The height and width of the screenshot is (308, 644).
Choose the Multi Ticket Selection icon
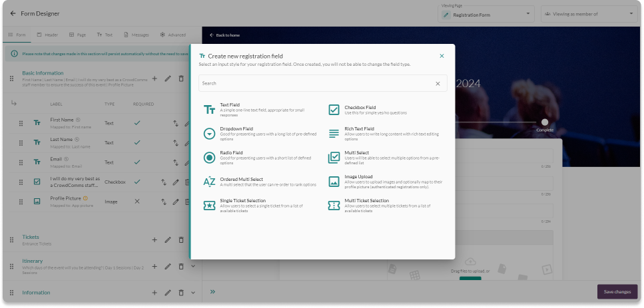click(334, 206)
